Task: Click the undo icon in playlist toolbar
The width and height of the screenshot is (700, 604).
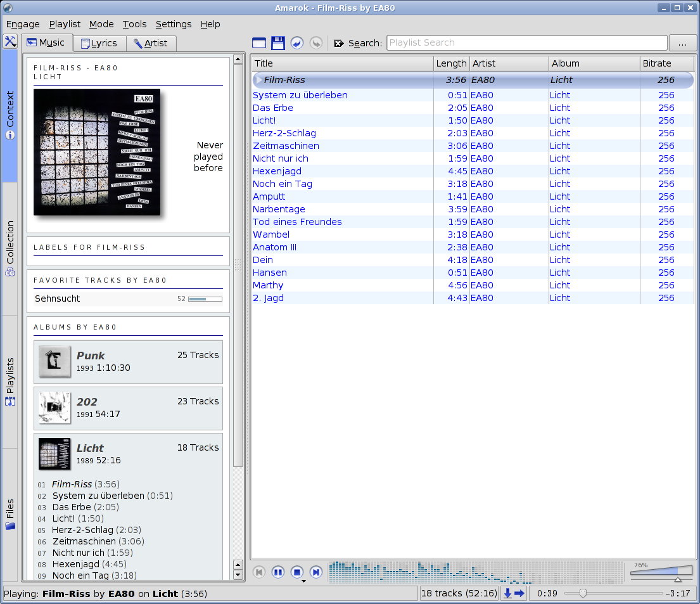Action: point(297,43)
